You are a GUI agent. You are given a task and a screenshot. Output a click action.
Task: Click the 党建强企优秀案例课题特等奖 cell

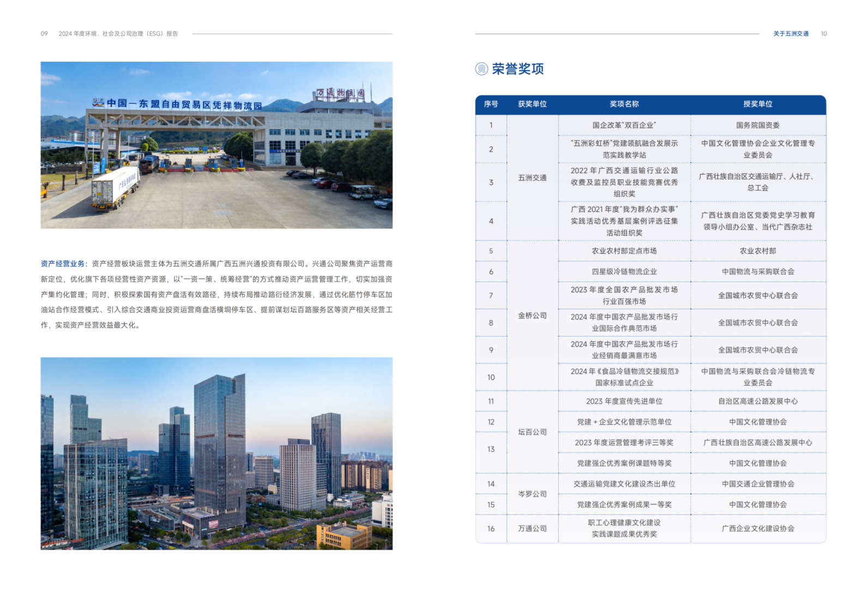624,464
